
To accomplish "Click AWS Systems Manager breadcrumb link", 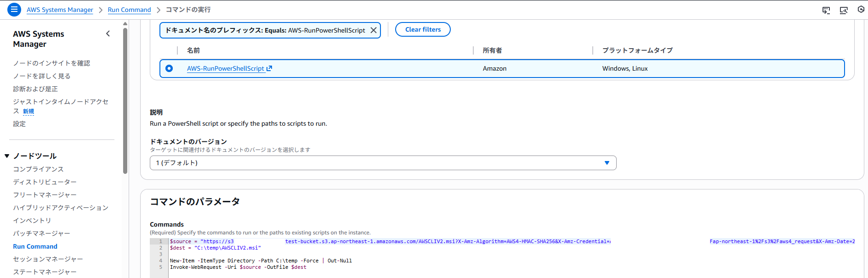I will tap(60, 10).
